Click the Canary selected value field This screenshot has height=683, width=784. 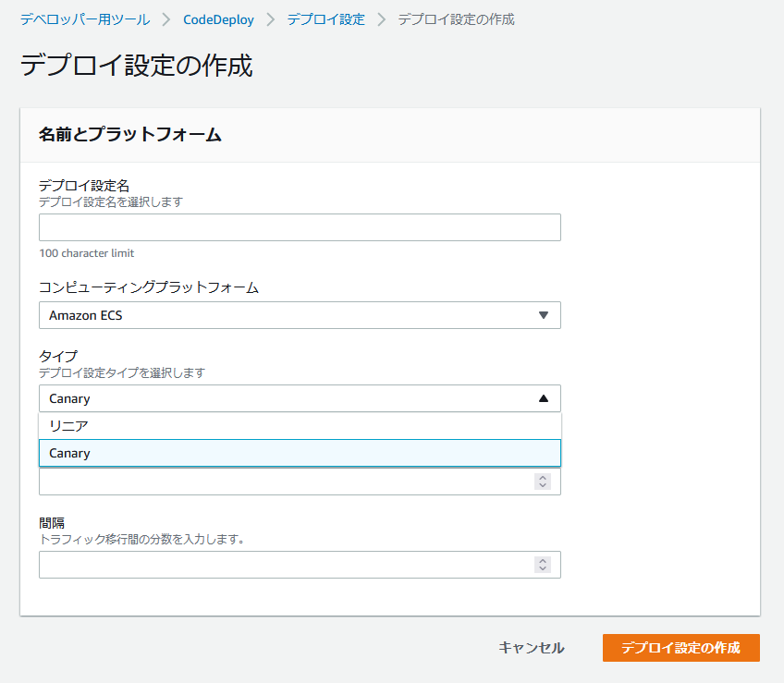point(300,398)
